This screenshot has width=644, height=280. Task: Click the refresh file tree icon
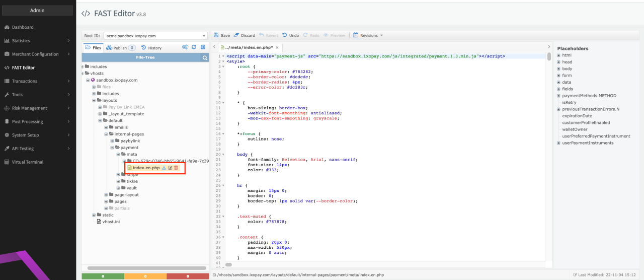pos(194,47)
